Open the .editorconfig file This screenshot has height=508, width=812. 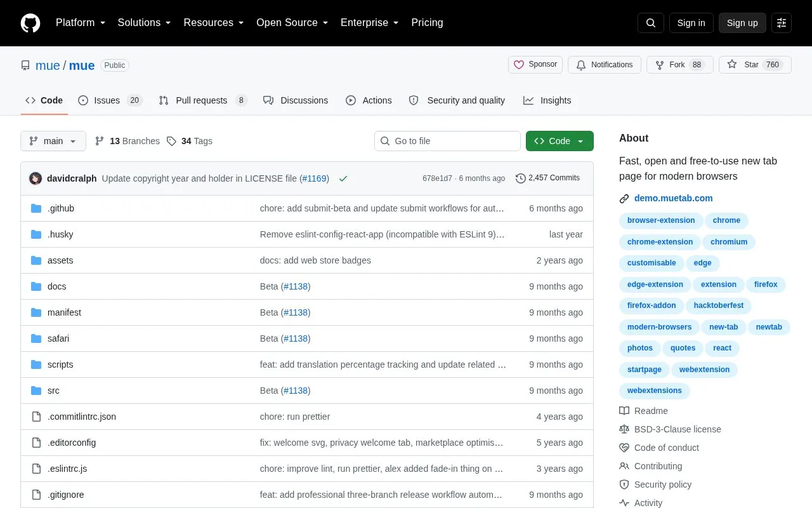[x=72, y=443]
